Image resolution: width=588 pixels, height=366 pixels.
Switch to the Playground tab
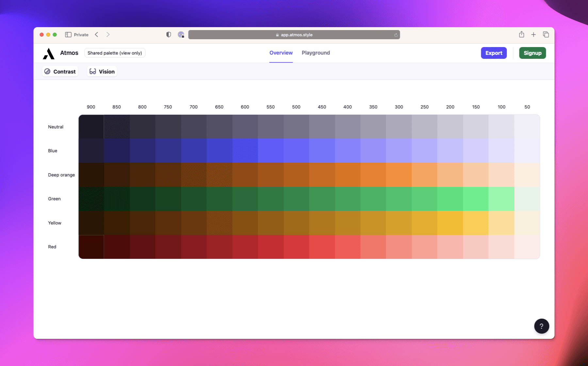tap(315, 53)
